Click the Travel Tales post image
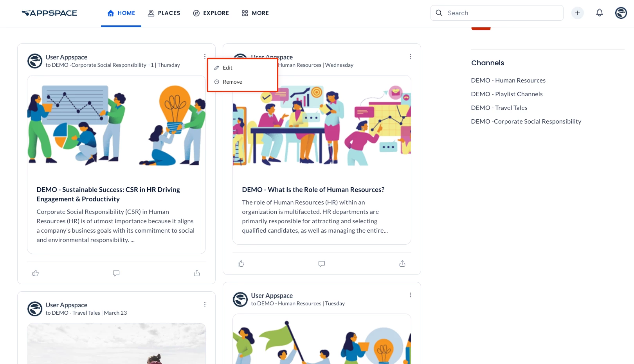 (x=116, y=344)
